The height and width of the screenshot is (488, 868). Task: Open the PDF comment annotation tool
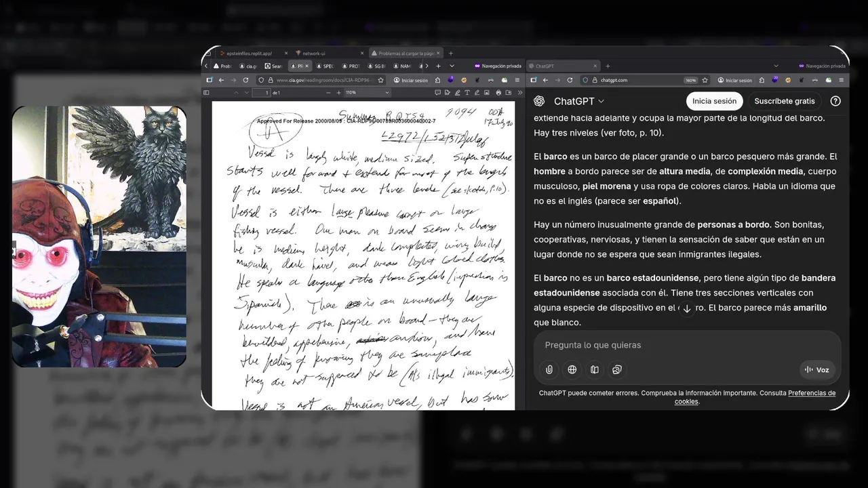click(x=437, y=93)
